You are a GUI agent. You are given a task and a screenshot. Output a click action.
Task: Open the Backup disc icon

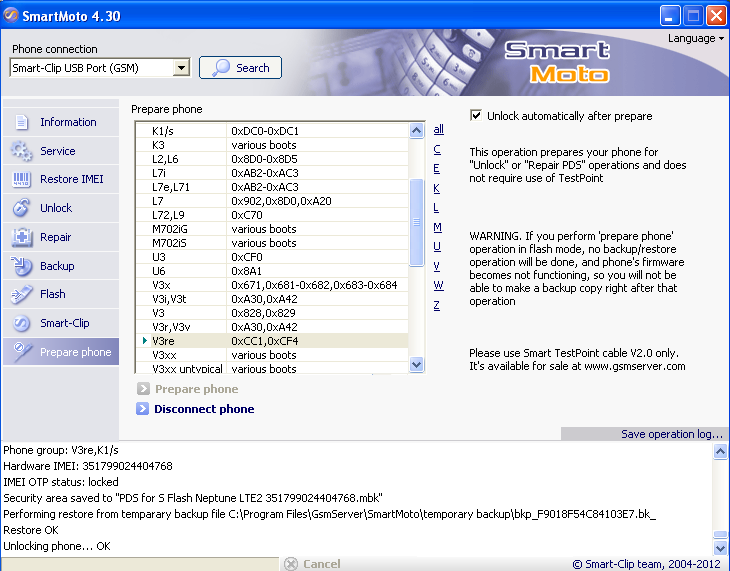click(x=21, y=266)
